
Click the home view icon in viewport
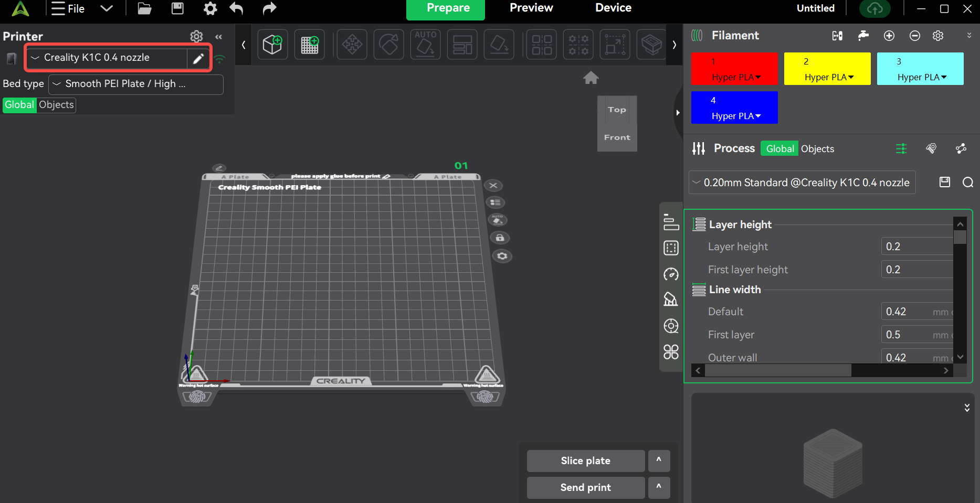point(591,78)
